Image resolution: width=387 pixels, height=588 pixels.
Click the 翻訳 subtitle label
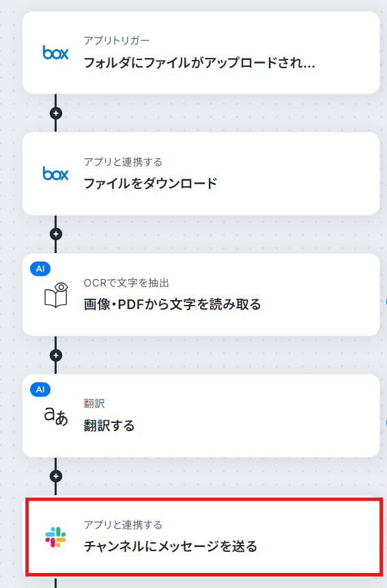pos(94,404)
